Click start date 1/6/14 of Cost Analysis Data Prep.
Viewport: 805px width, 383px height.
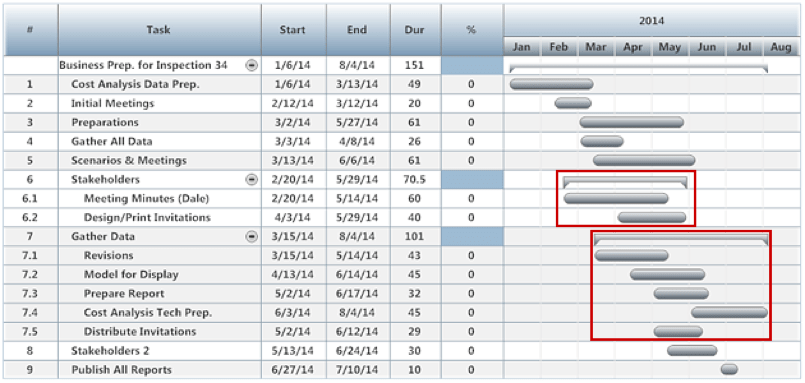point(293,84)
